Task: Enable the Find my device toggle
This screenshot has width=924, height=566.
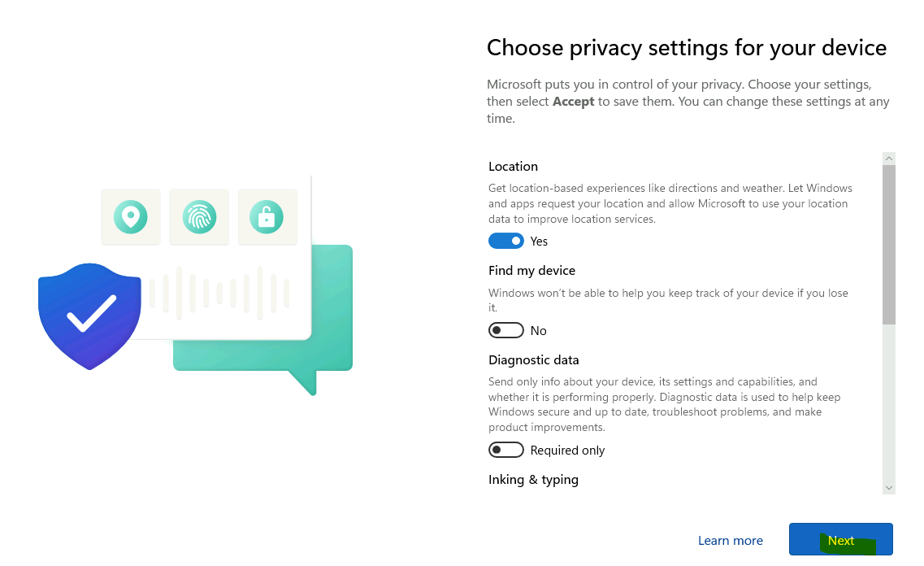Action: tap(506, 330)
